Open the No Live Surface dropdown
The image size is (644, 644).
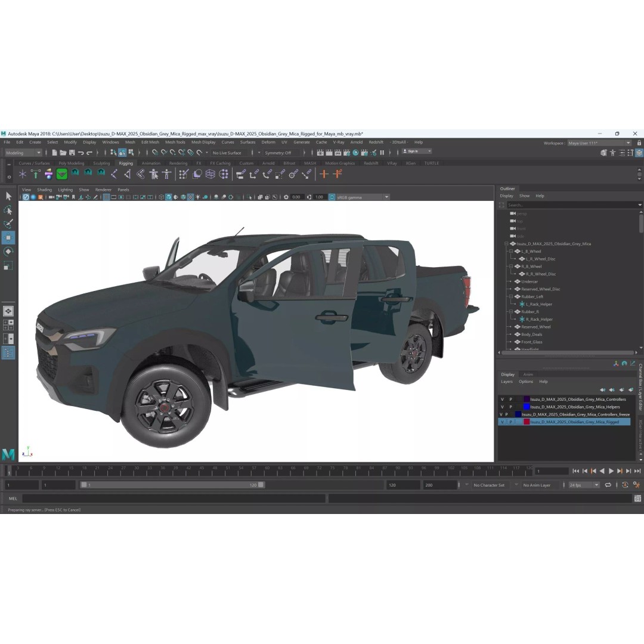[230, 153]
